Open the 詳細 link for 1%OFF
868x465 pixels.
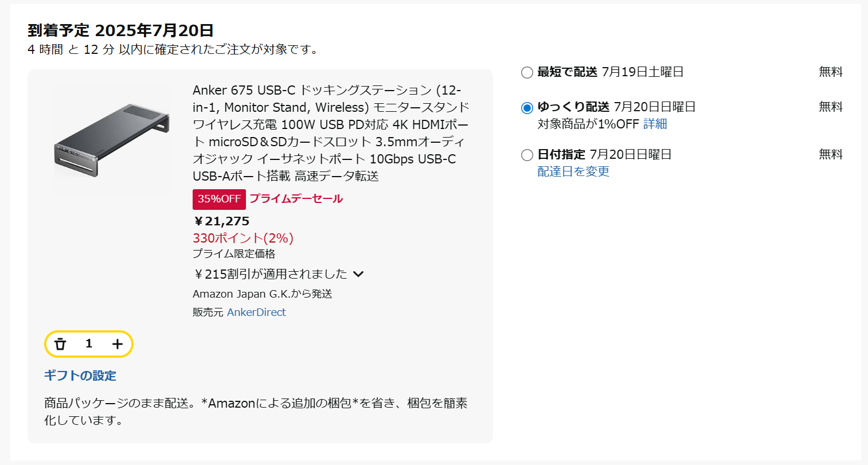click(x=655, y=124)
